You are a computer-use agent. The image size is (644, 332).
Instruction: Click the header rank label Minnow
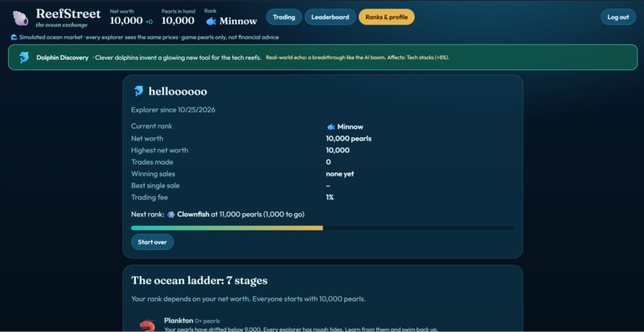click(238, 22)
